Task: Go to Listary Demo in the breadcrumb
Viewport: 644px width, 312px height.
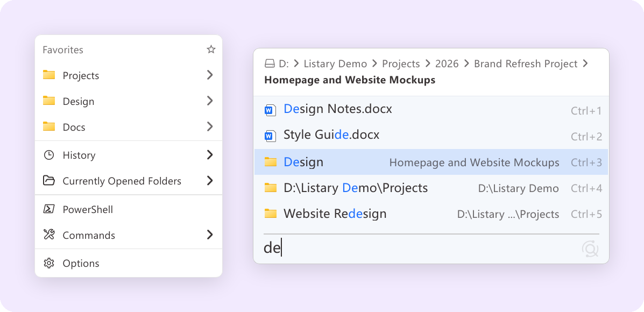Action: point(335,64)
